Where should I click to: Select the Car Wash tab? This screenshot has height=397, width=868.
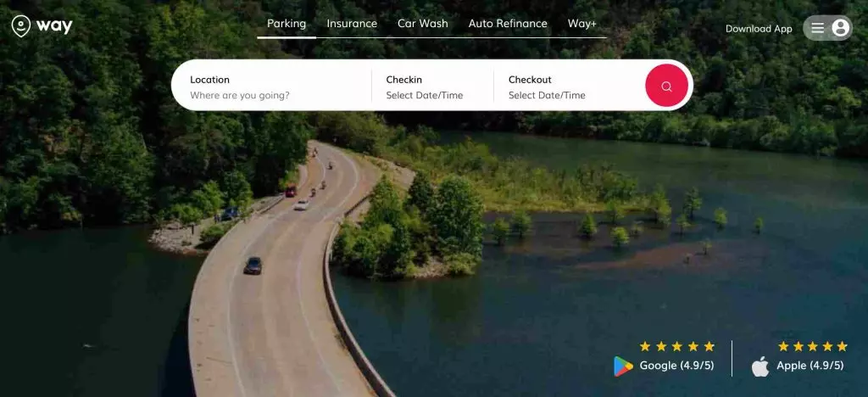423,24
